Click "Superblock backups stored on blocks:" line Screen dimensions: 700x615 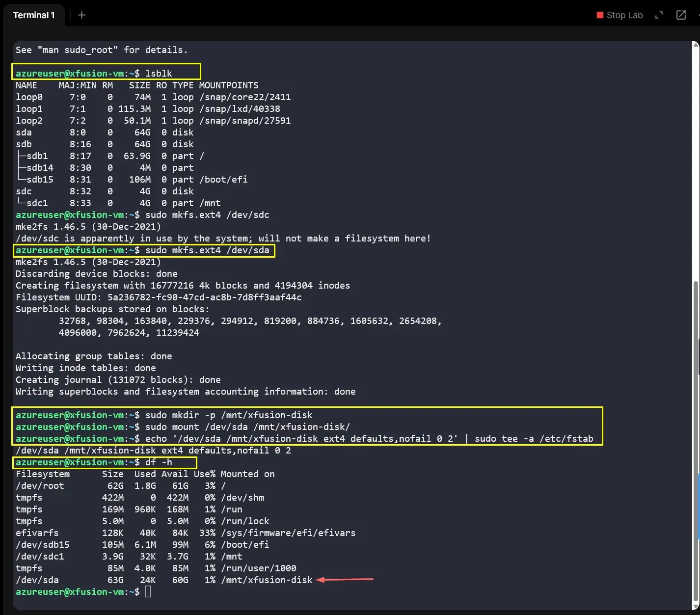pos(112,309)
